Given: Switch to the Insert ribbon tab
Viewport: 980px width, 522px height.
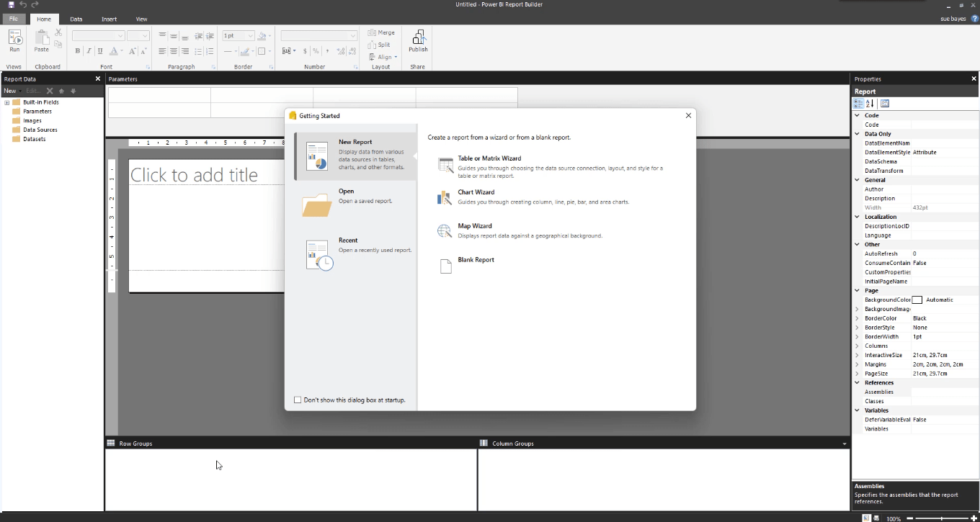Looking at the screenshot, I should click(109, 19).
